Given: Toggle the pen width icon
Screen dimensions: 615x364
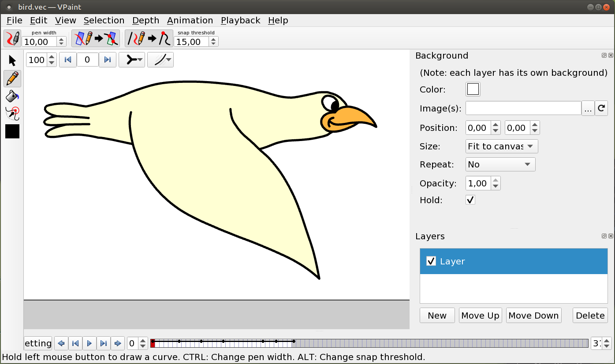Looking at the screenshot, I should [x=12, y=38].
